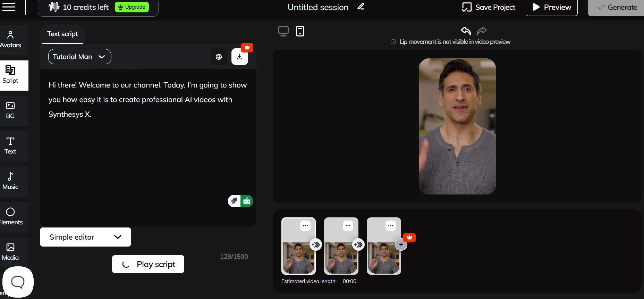This screenshot has height=299, width=644.
Task: Click the globe language icon
Action: click(x=219, y=57)
